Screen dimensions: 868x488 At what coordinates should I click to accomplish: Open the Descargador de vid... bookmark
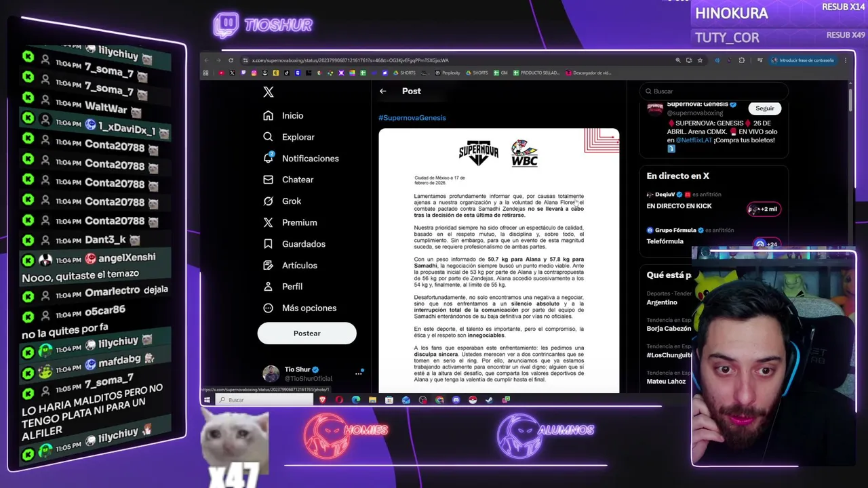click(x=589, y=73)
